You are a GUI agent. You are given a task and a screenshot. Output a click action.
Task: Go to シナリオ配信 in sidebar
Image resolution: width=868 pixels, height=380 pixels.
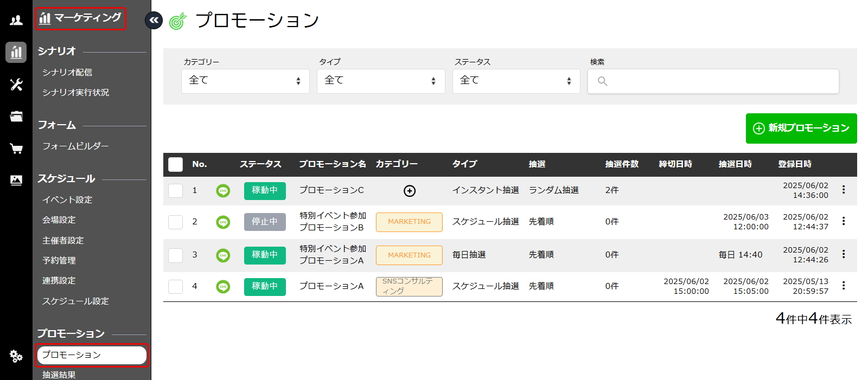pos(67,72)
